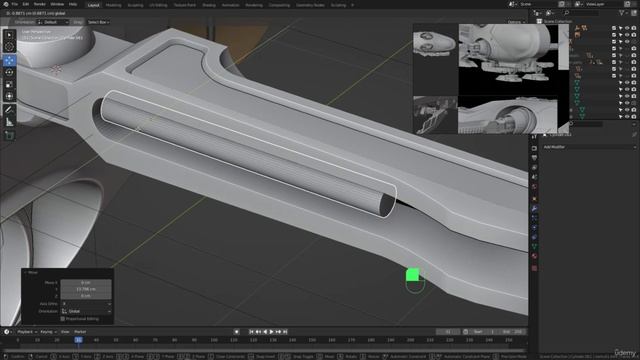Screen dimensions: 640x360
Task: Open the Physics properties tab
Action: click(534, 228)
